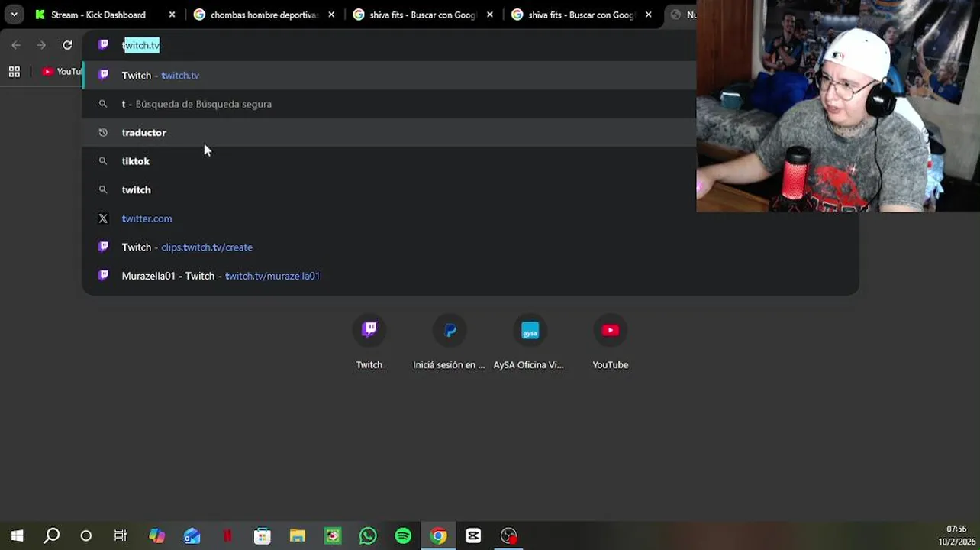Select the twitter.com suggestion
Screen dimensions: 980x550
(x=470, y=218)
